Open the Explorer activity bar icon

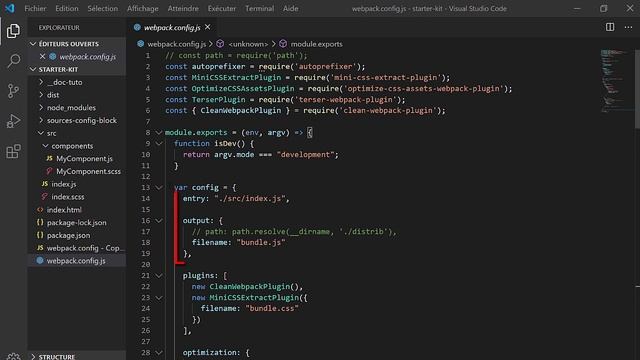click(x=13, y=31)
